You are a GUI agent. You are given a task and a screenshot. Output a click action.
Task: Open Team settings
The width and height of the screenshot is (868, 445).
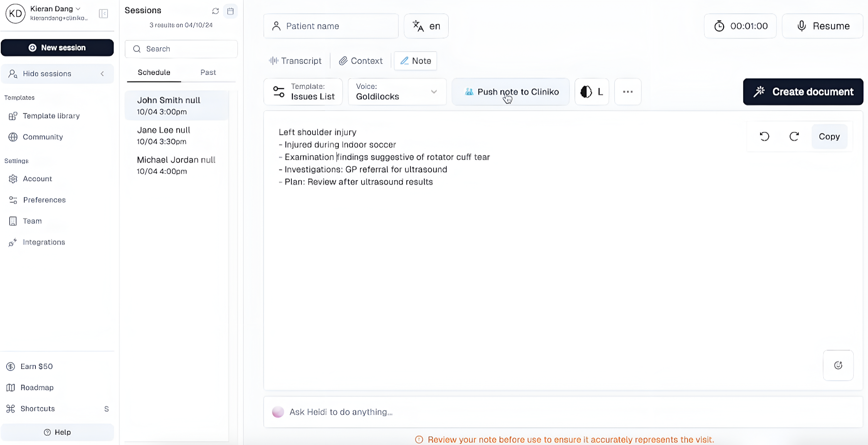pyautogui.click(x=32, y=221)
